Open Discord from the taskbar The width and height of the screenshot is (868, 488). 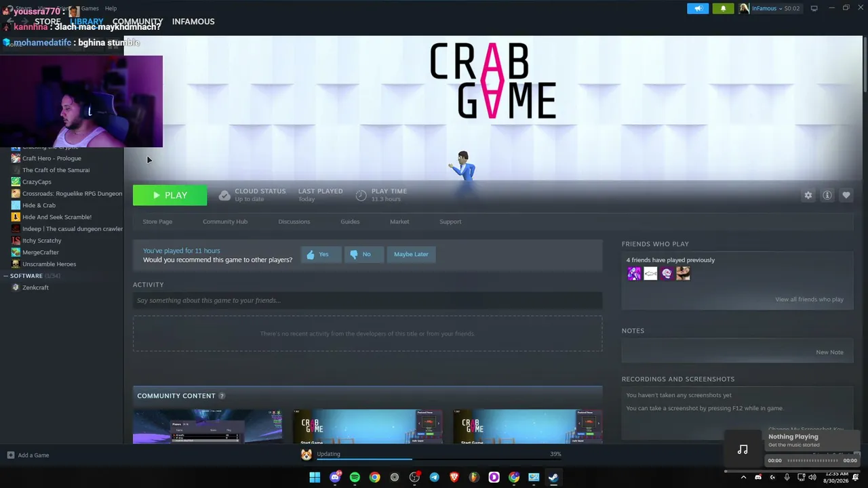335,477
